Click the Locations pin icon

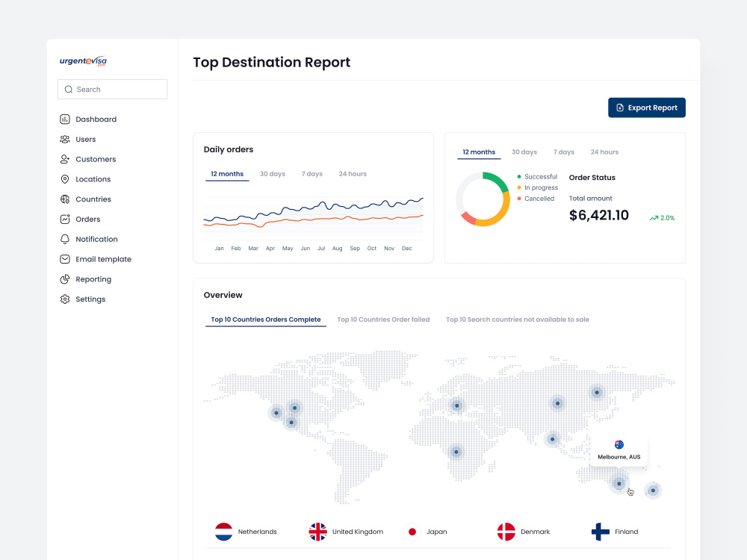coord(65,179)
